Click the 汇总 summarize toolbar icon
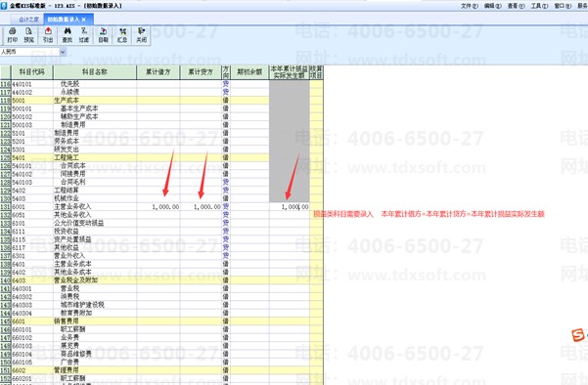This screenshot has height=385, width=588. coord(122,35)
